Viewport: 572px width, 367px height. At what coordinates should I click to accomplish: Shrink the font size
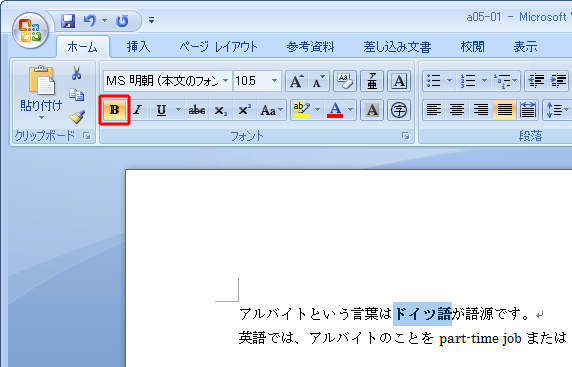[318, 81]
